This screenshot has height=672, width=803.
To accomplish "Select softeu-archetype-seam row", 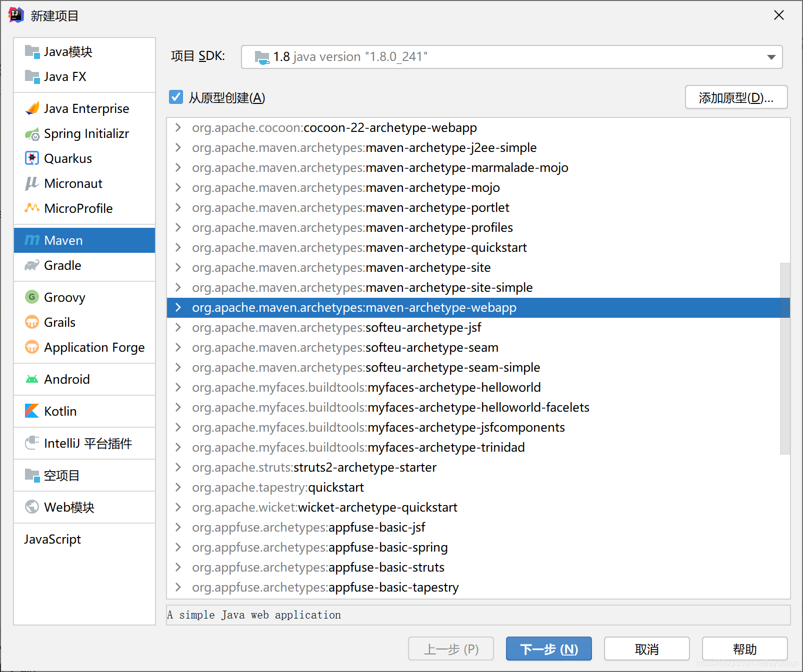I will tap(478, 347).
